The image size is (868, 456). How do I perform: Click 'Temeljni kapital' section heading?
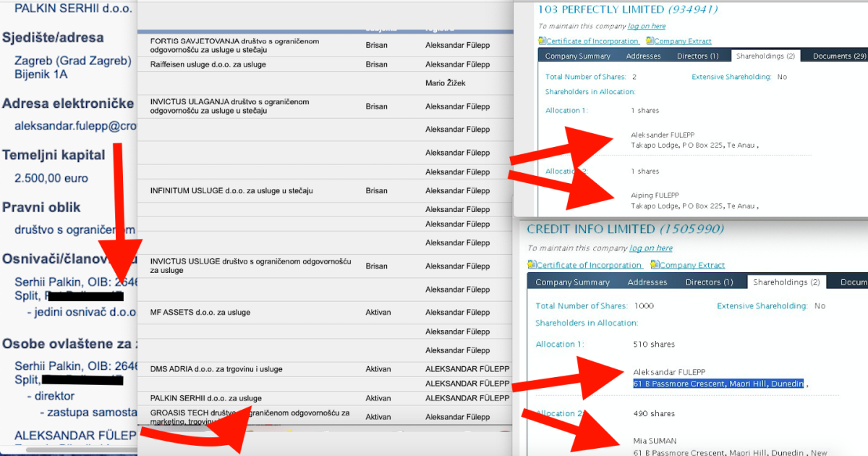[x=54, y=155]
